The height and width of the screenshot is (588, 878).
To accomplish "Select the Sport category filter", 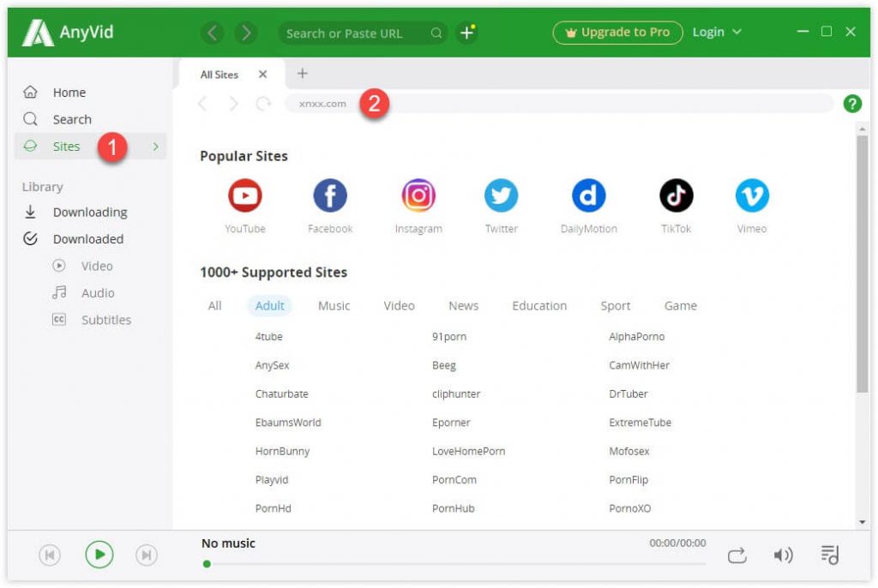I will pos(616,306).
